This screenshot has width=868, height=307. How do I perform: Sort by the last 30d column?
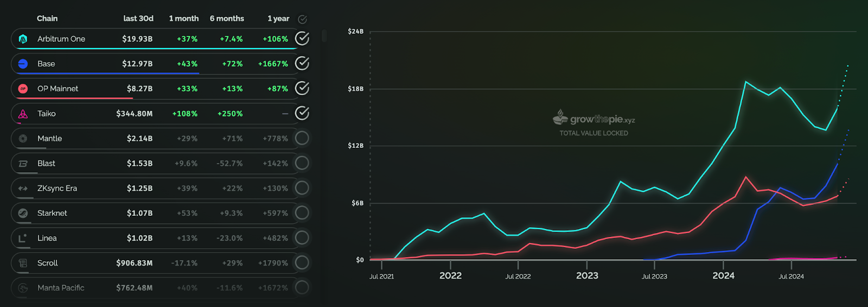click(x=138, y=18)
